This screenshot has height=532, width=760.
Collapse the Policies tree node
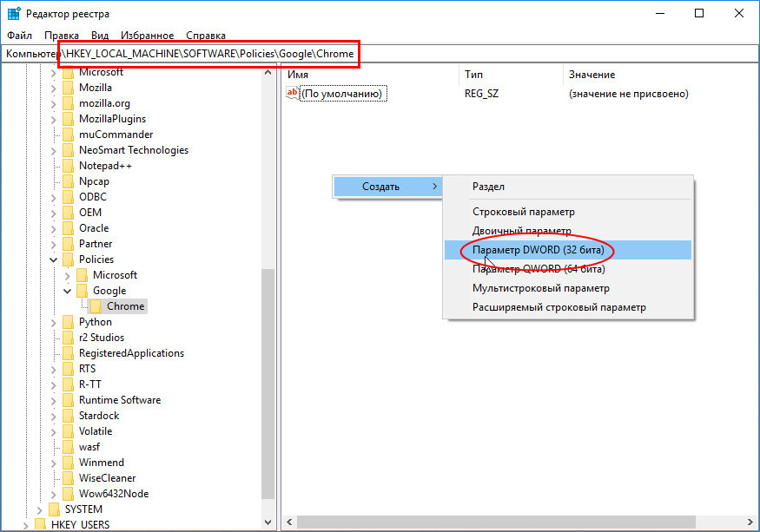click(53, 259)
